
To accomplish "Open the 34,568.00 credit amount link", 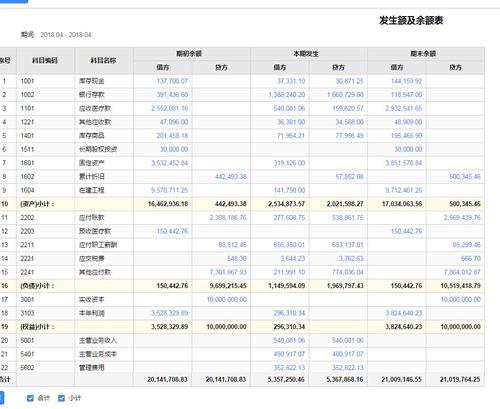I will click(350, 122).
